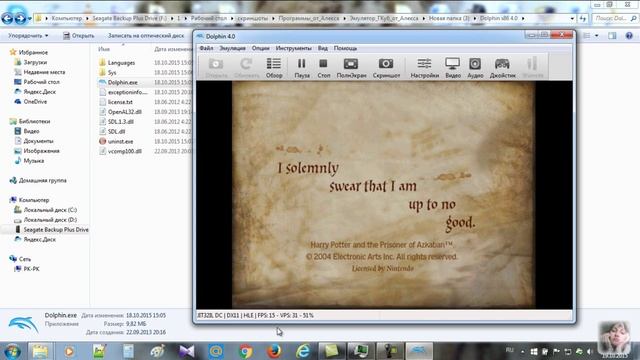This screenshot has width=640, height=360.
Task: Select Dolphin.exe in the file list
Action: pos(122,82)
